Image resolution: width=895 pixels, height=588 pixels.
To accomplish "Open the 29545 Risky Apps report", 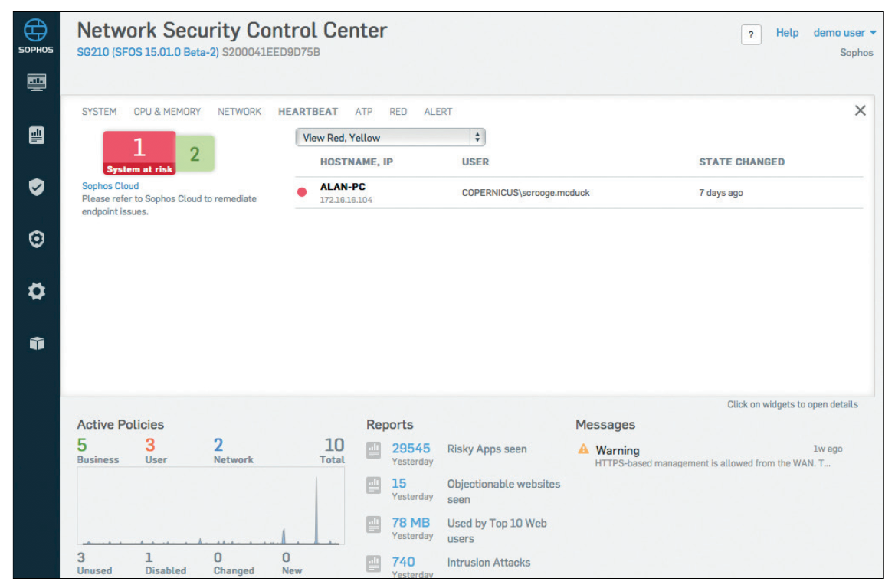I will click(x=411, y=448).
